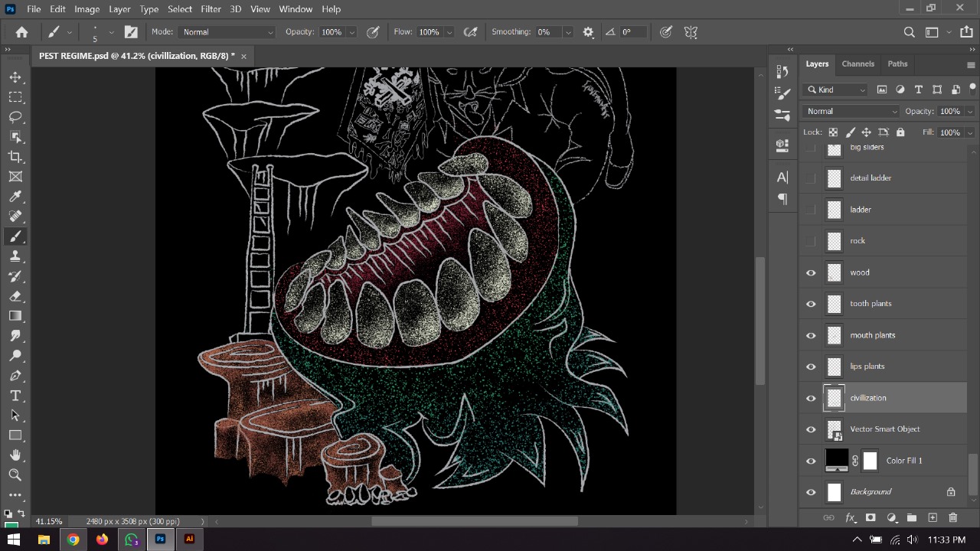Click the brush angle 0° field
Viewport: 980px width, 551px height.
pos(634,32)
